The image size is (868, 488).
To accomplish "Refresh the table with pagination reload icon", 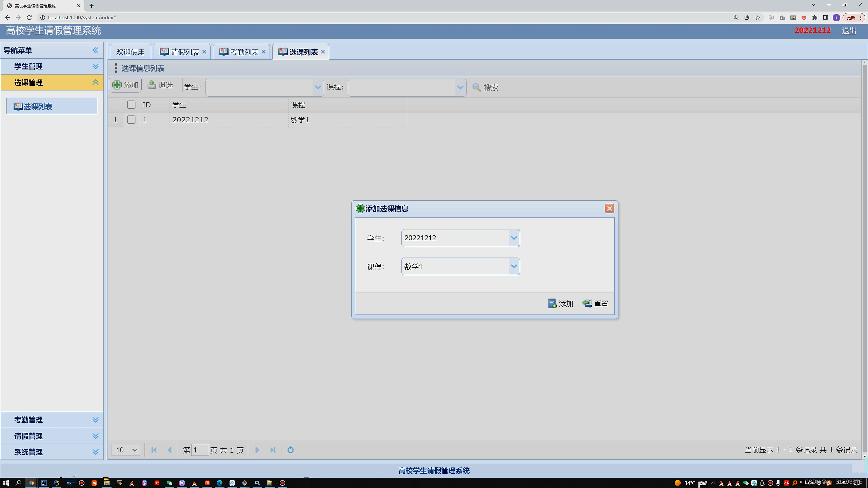I will (x=290, y=450).
